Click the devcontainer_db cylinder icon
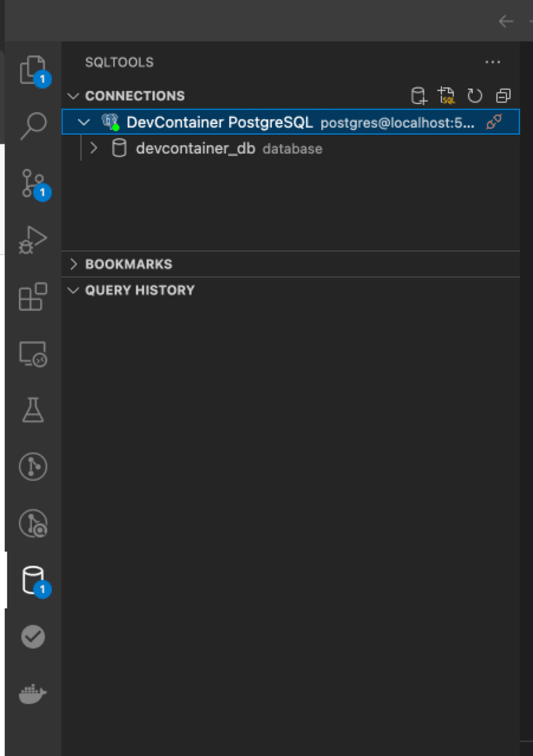533x756 pixels. (x=119, y=148)
